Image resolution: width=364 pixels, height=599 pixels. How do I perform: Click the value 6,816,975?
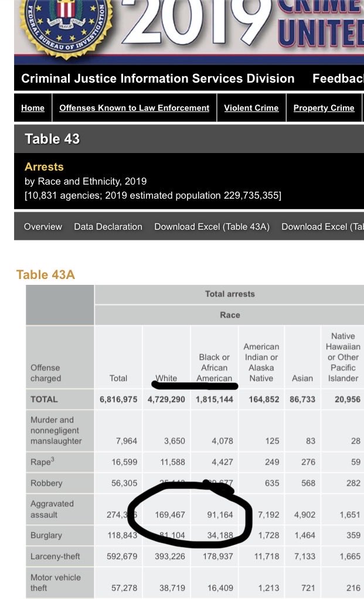118,399
